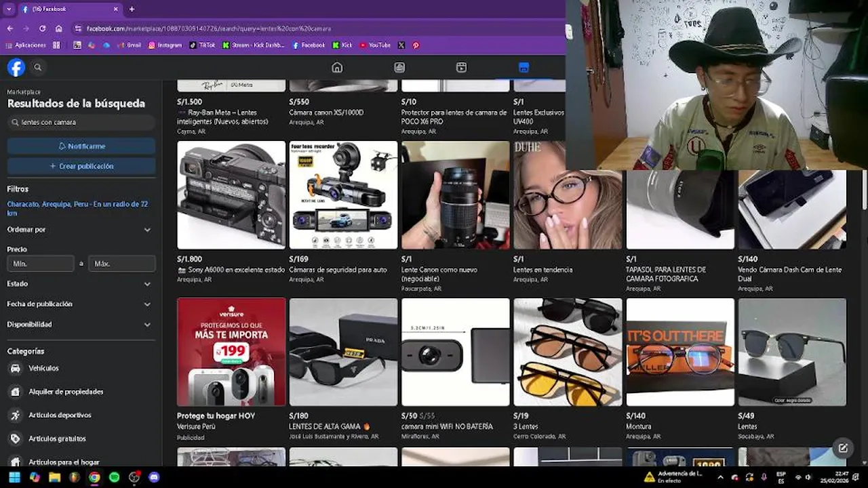Open Sony A6000 camera listing photo
The image size is (868, 488).
click(x=231, y=195)
